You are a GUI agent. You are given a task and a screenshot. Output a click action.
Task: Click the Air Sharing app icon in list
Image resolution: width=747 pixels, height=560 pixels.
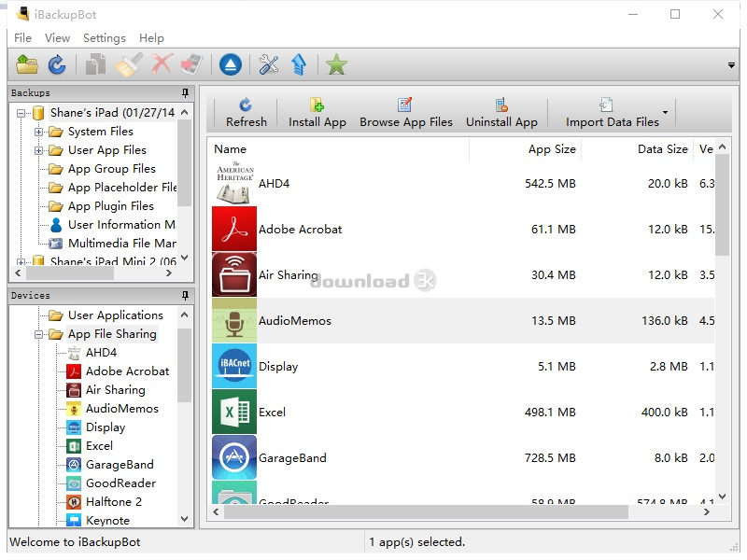(234, 274)
